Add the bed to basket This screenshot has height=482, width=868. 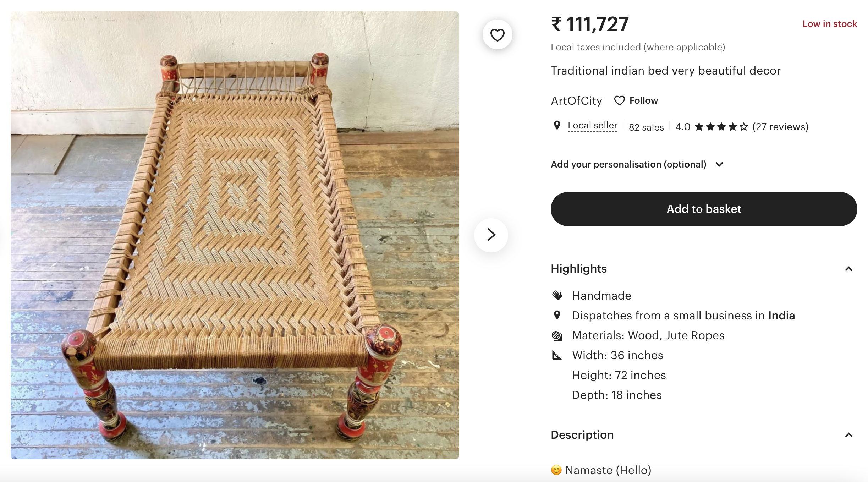click(x=704, y=209)
